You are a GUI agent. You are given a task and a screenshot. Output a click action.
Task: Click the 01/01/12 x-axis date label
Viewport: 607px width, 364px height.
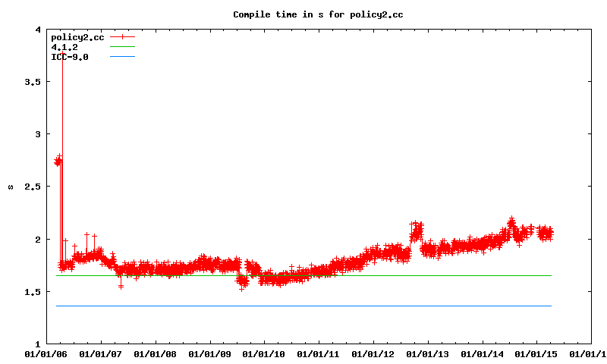373,353
